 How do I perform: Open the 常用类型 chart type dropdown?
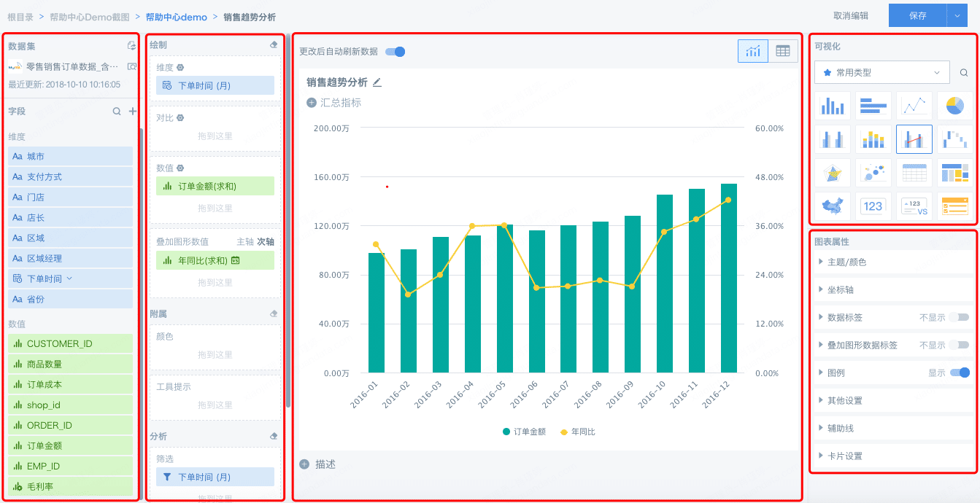pyautogui.click(x=882, y=73)
